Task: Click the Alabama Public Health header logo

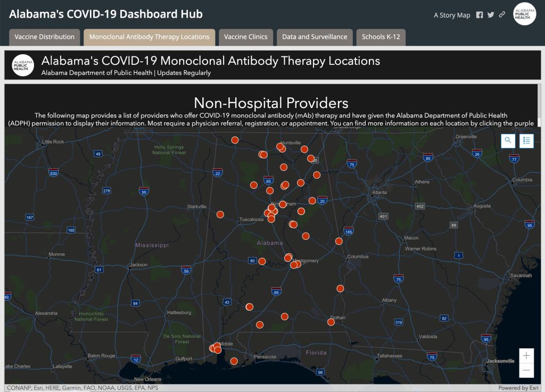Action: (524, 14)
